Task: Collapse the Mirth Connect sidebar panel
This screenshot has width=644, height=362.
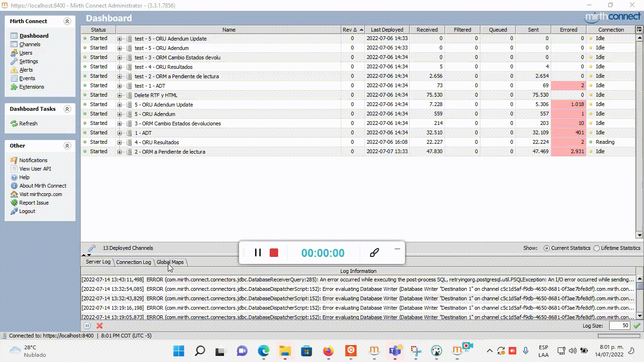Action: click(x=67, y=21)
